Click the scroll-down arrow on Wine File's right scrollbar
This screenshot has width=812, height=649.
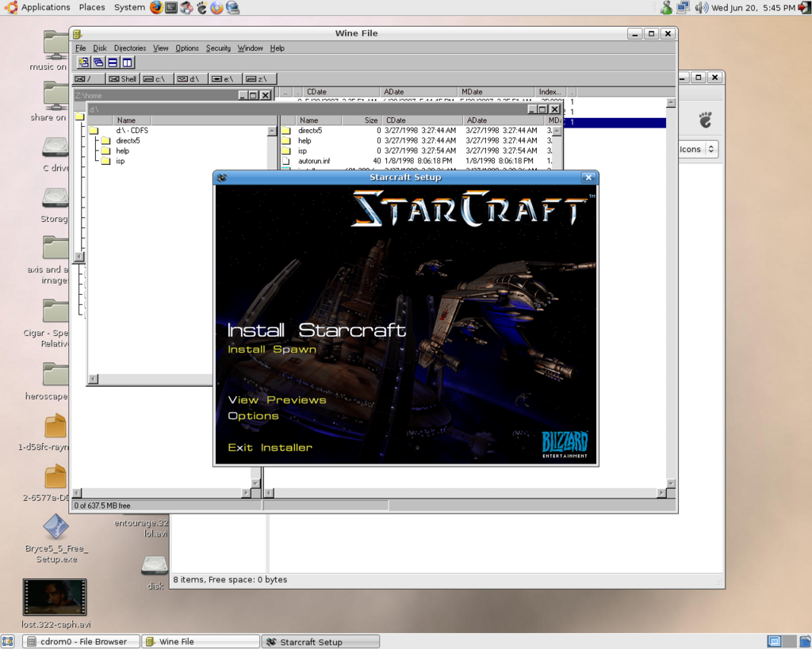[671, 483]
